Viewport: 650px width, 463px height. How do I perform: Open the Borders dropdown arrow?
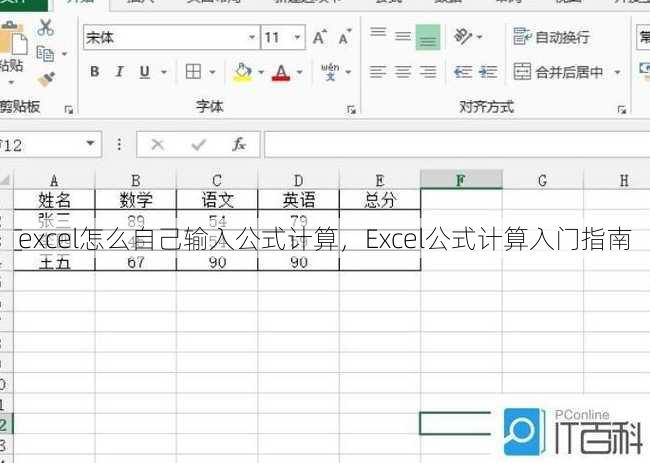pyautogui.click(x=212, y=72)
